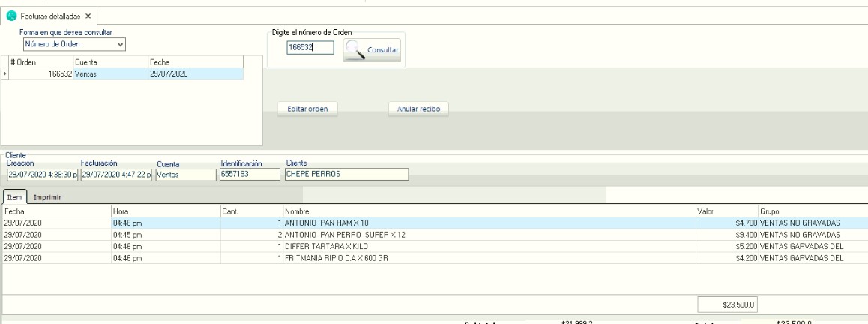The width and height of the screenshot is (868, 324).
Task: Click the Valor column header in items grid
Action: click(x=726, y=212)
